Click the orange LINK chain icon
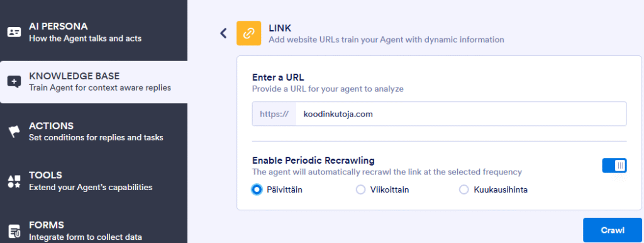Viewport: 644px width, 243px height. 248,33
